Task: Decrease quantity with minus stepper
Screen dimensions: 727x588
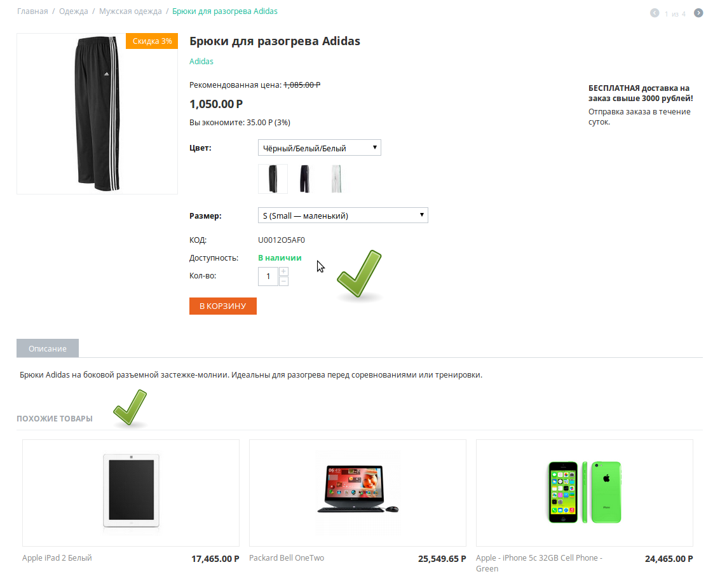Action: click(283, 281)
